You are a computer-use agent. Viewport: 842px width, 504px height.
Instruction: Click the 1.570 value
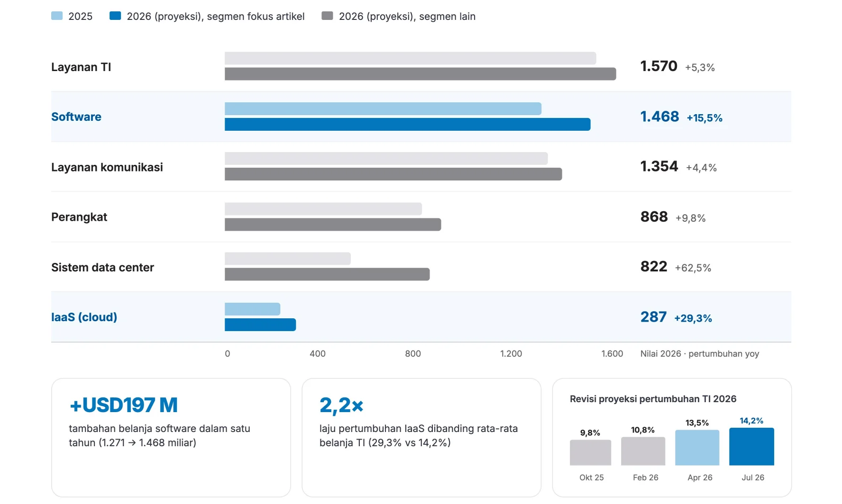point(659,66)
